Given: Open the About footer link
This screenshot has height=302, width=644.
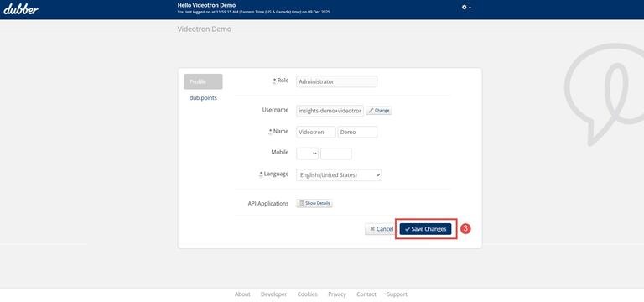Looking at the screenshot, I should tap(242, 294).
